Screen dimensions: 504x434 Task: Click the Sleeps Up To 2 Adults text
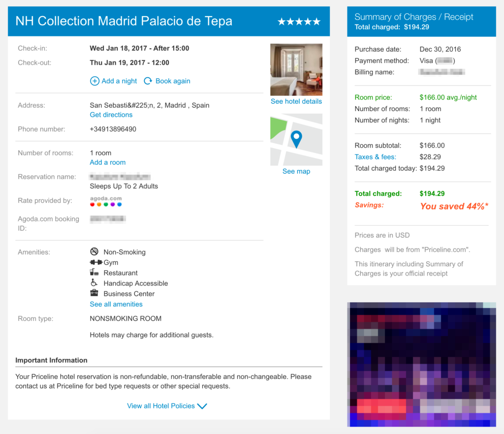[124, 186]
